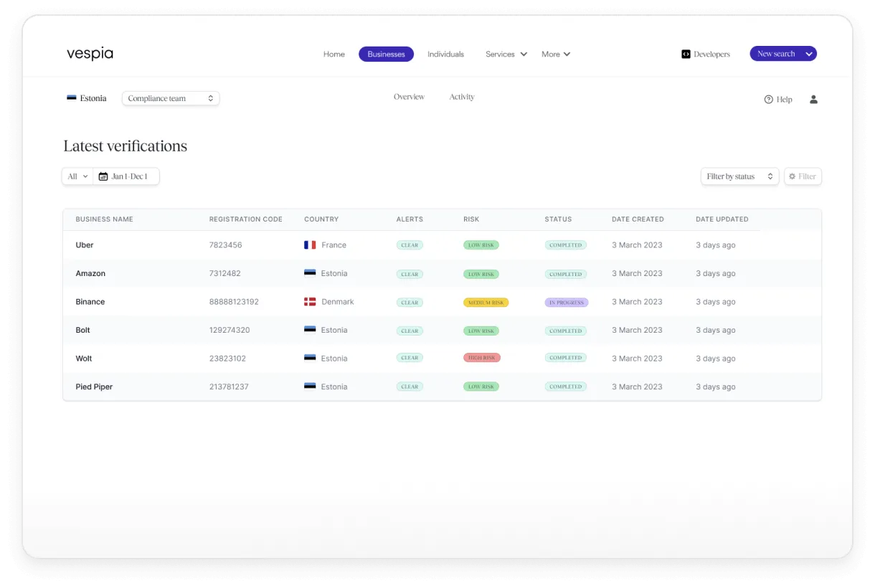The width and height of the screenshot is (875, 588).
Task: Click the MEDIUM RISK badge for Binance
Action: coord(487,302)
